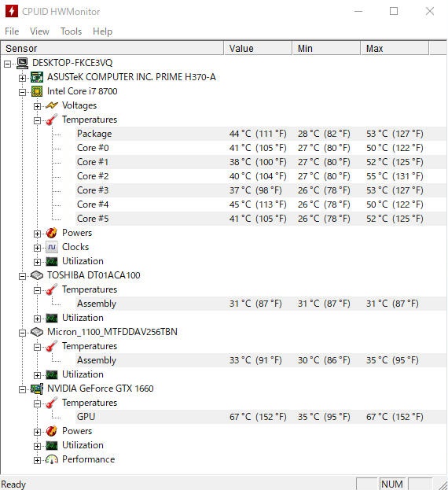Collapse the Intel Core i7 Temperatures node
This screenshot has width=448, height=490.
point(37,120)
